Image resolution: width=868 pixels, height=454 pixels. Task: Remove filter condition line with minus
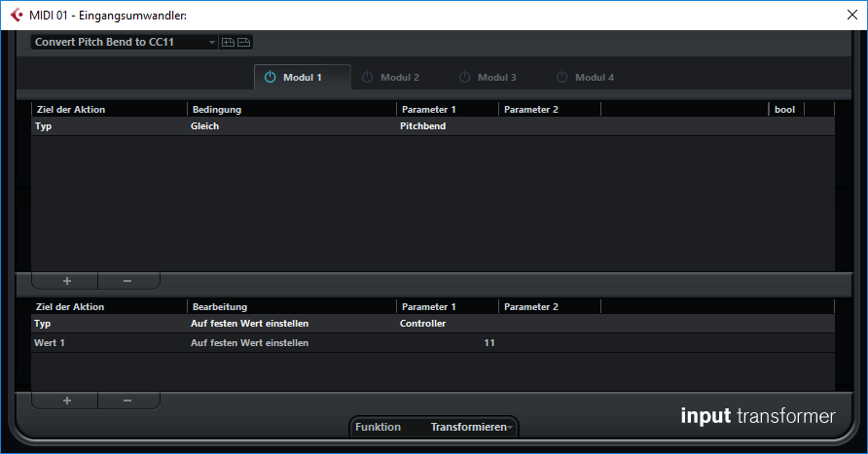(x=127, y=281)
